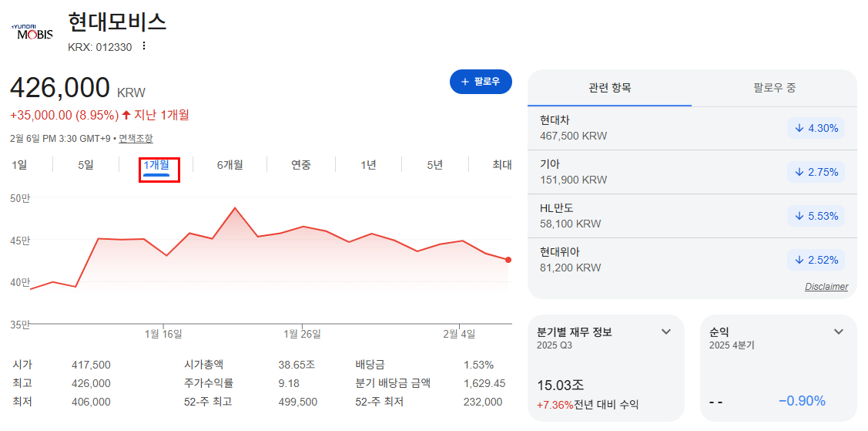
Task: Click the 4.30% down badge for 현대차
Action: [816, 128]
